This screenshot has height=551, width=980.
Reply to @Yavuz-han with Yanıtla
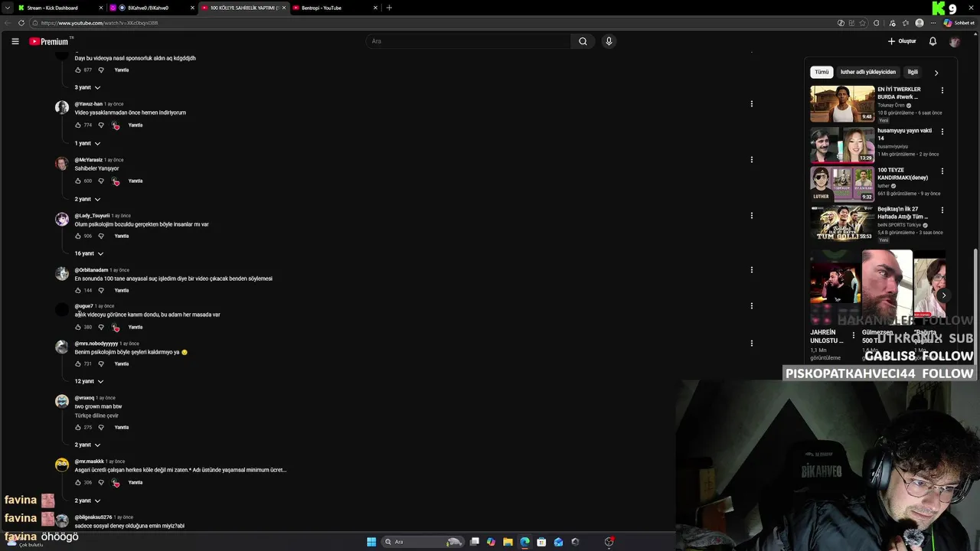point(136,125)
